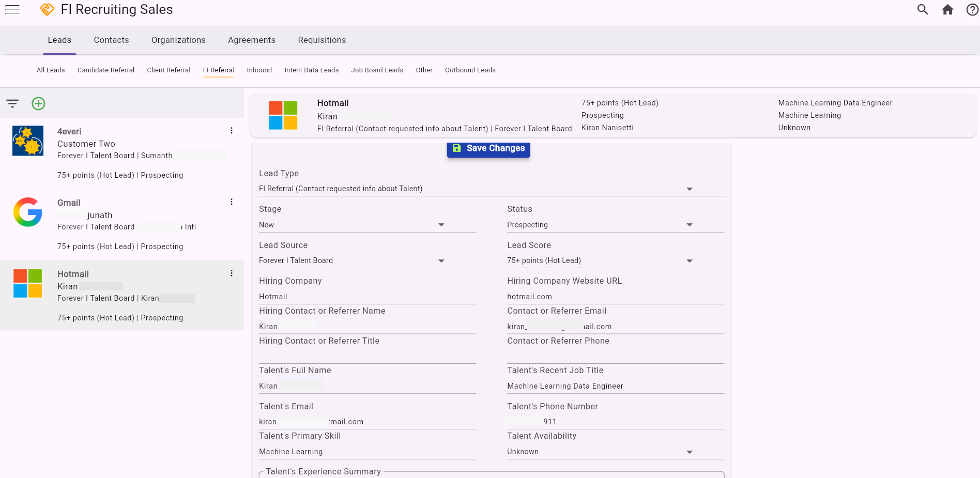Show the Client Referral sub-tab
Viewport: 980px width, 478px height.
pyautogui.click(x=169, y=70)
